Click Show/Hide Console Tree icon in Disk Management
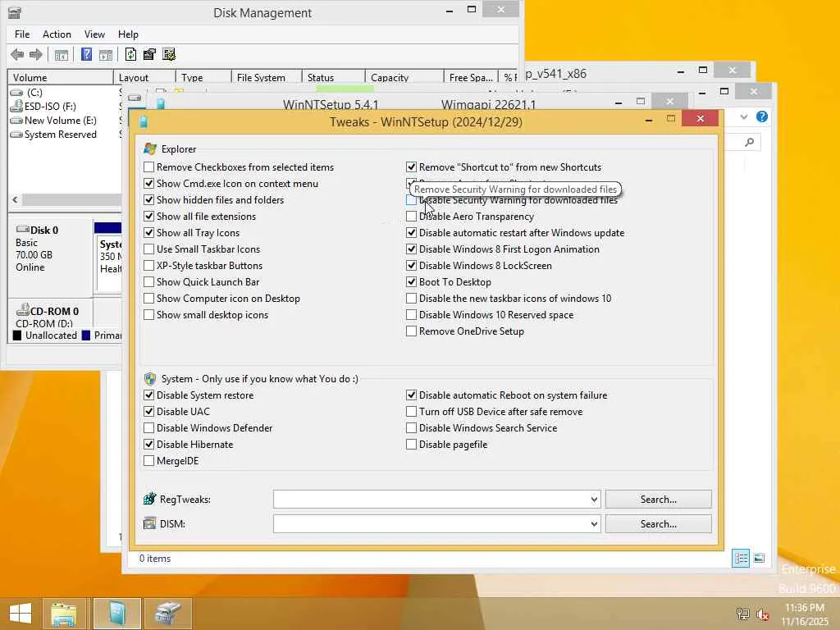840x630 pixels. pyautogui.click(x=62, y=54)
